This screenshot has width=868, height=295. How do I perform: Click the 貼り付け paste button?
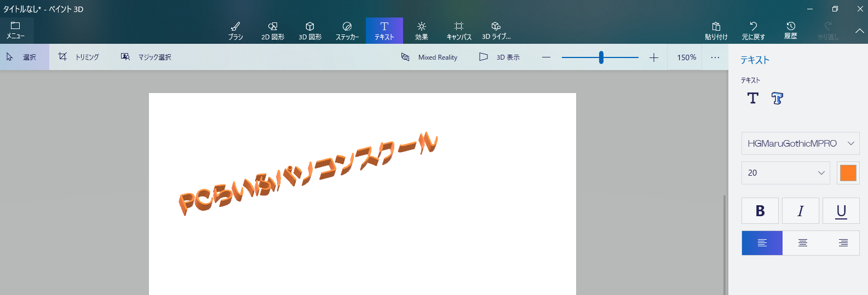[716, 31]
